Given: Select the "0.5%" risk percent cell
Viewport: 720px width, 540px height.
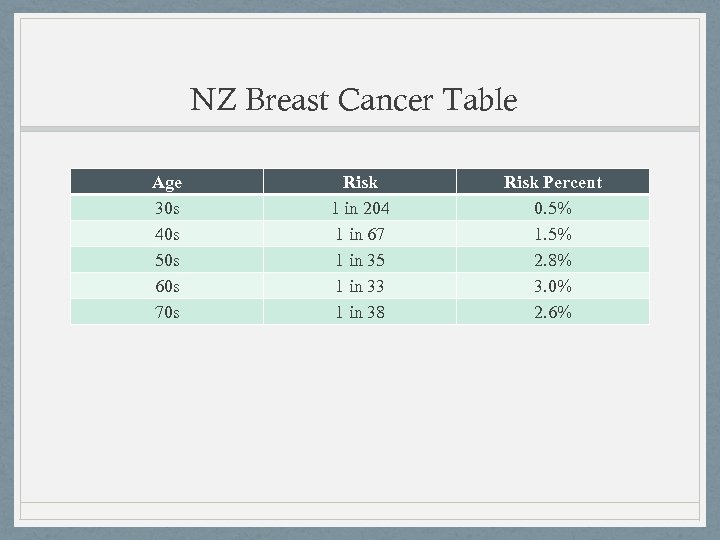Looking at the screenshot, I should [552, 208].
